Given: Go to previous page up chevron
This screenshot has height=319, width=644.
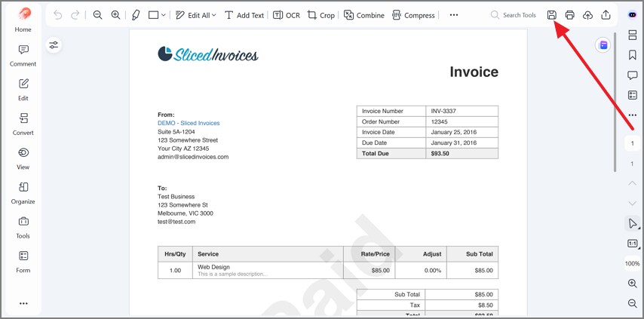Looking at the screenshot, I should point(633,183).
